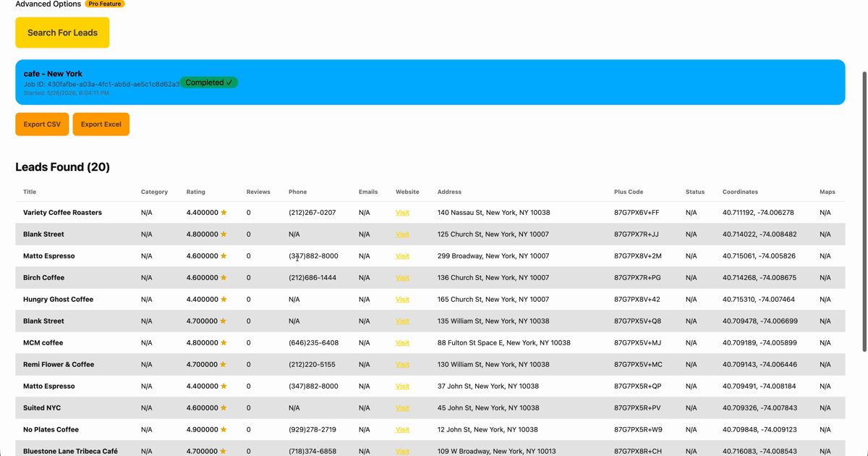The height and width of the screenshot is (456, 868).
Task: Click the Category column header
Action: [154, 192]
